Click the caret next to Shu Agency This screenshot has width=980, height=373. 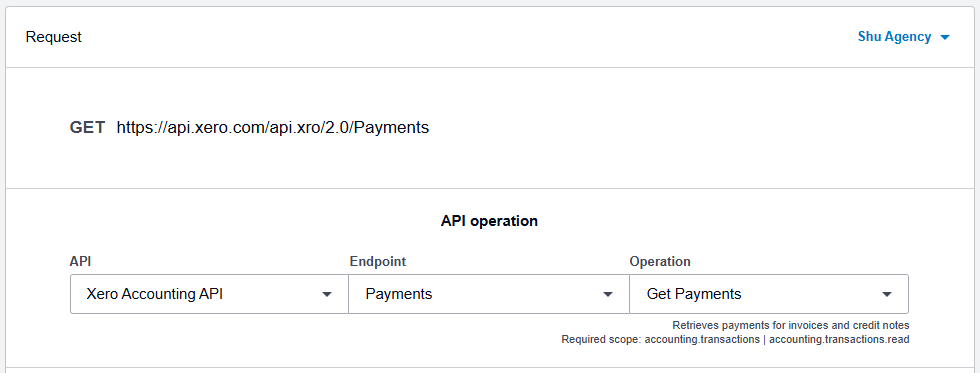(x=944, y=37)
